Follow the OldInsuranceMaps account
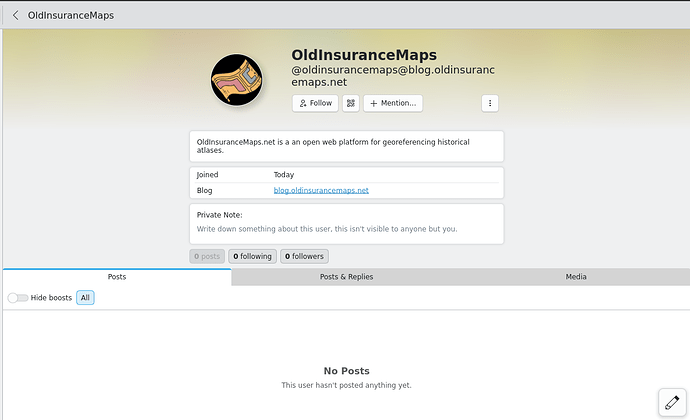The height and width of the screenshot is (420, 690). pos(315,103)
